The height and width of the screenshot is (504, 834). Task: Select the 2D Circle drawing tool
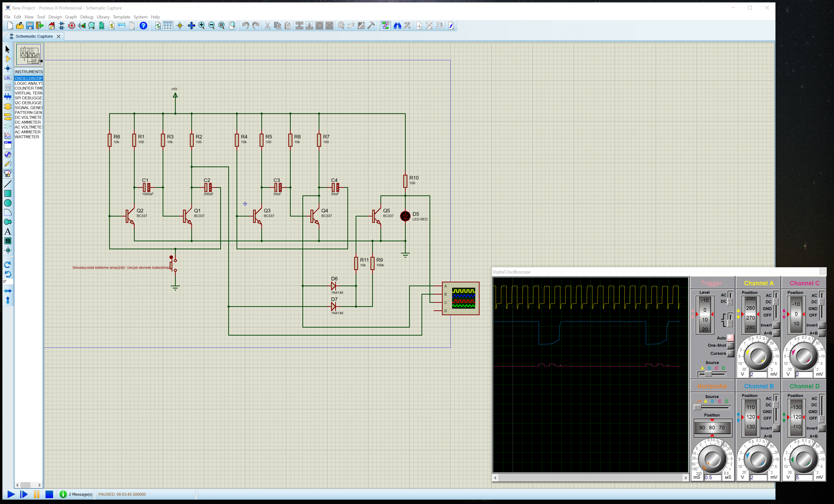[8, 203]
